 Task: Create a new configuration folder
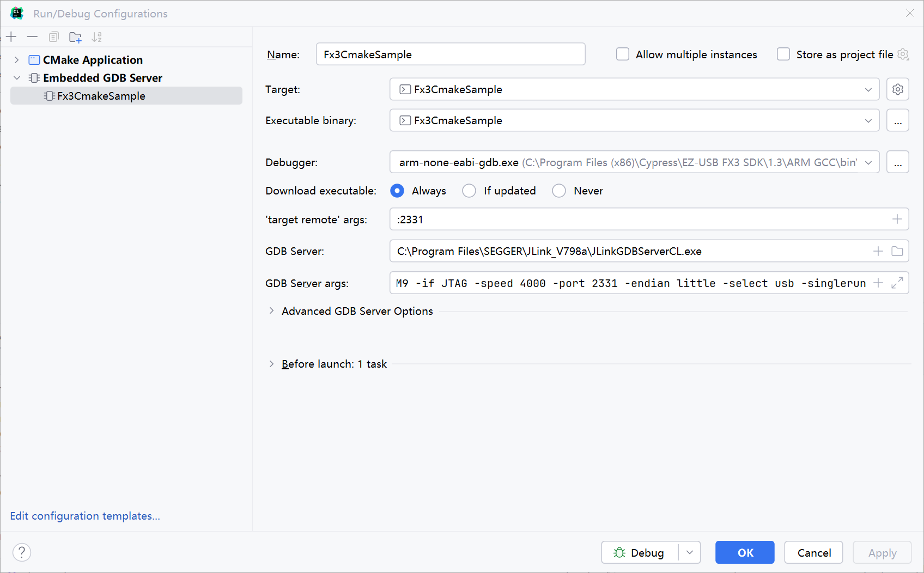tap(75, 36)
